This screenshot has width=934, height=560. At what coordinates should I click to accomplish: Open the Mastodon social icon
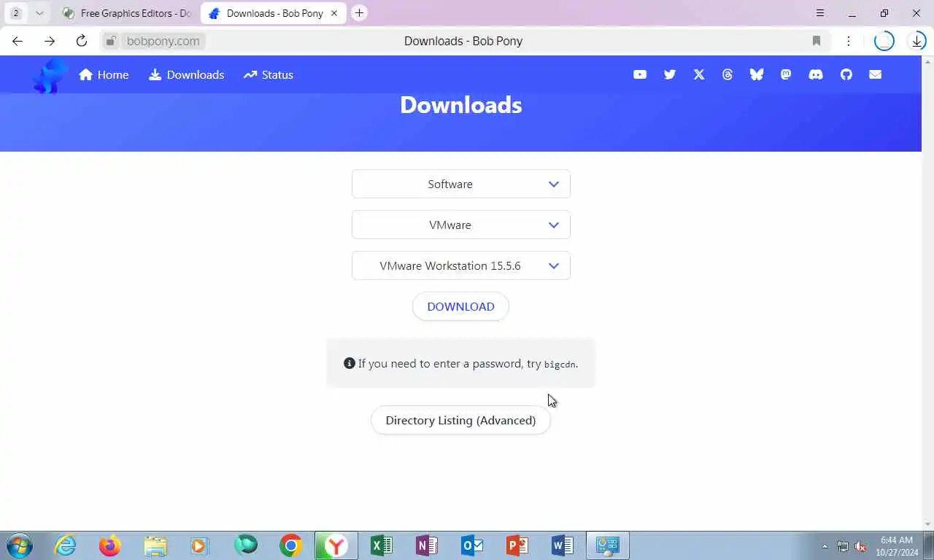(786, 74)
